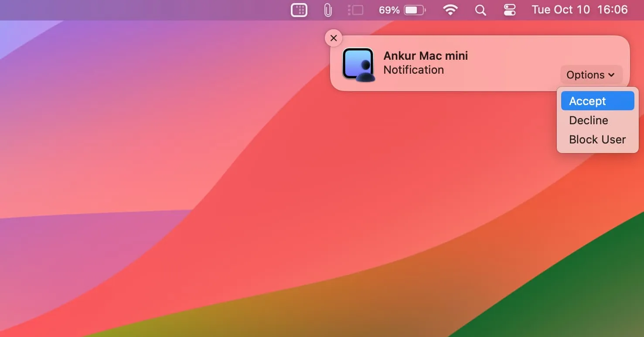Choose Accept from the Options menu
The image size is (644, 337).
pos(597,101)
